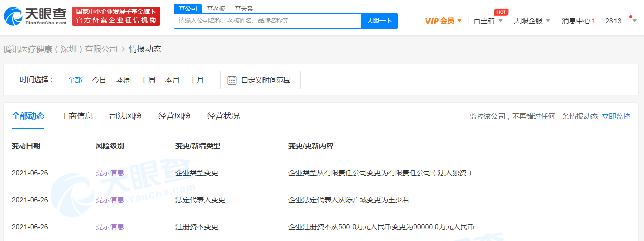
Task: Select the 本月 time filter
Action: tap(172, 80)
